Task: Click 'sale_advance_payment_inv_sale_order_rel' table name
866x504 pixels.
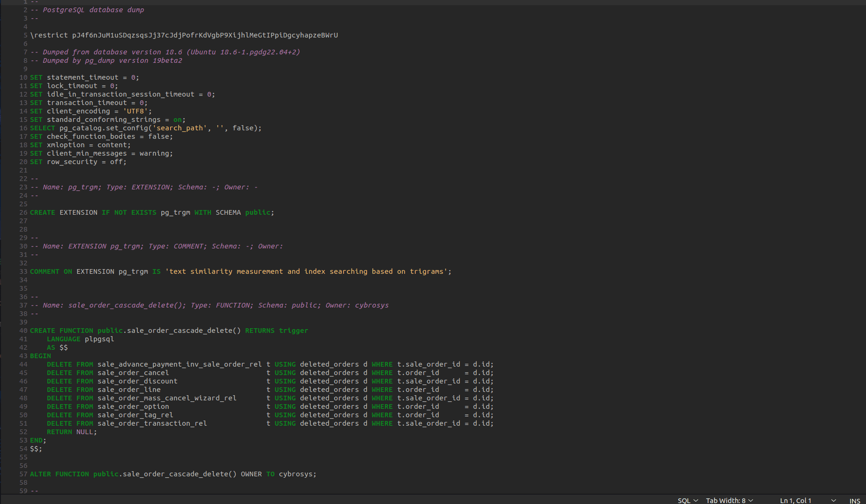Action: tap(180, 364)
